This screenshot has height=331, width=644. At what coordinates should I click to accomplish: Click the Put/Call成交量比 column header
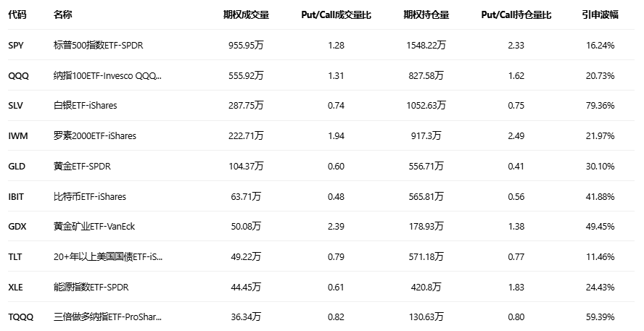(336, 15)
